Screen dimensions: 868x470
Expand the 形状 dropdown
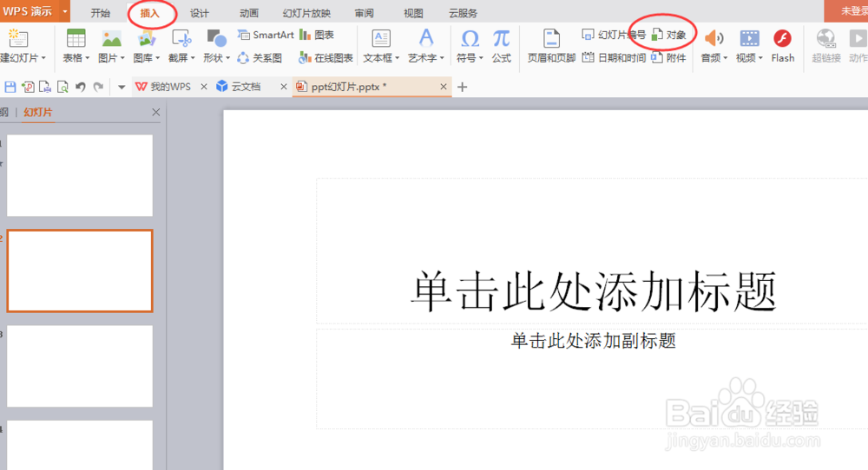(x=227, y=57)
